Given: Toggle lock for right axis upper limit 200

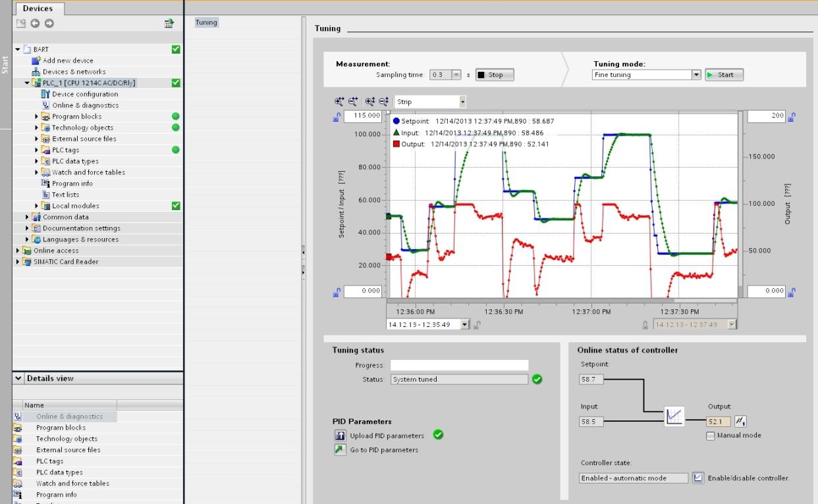Looking at the screenshot, I should (x=792, y=117).
